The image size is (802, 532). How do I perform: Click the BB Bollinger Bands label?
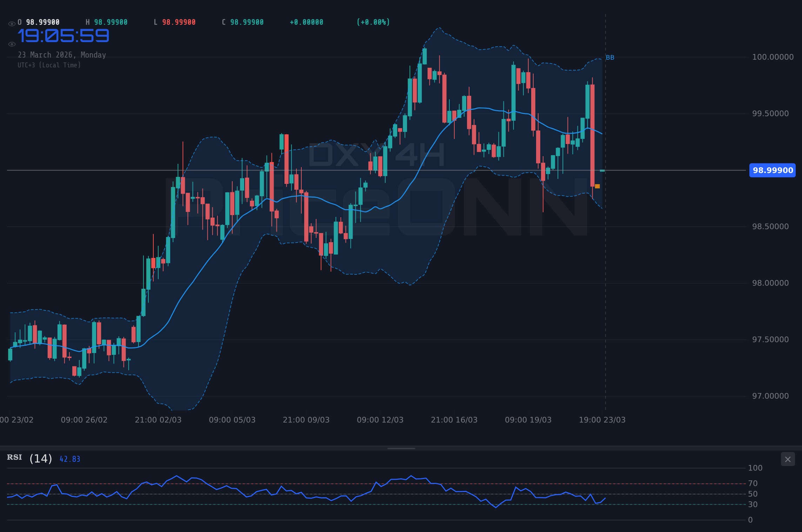[610, 58]
